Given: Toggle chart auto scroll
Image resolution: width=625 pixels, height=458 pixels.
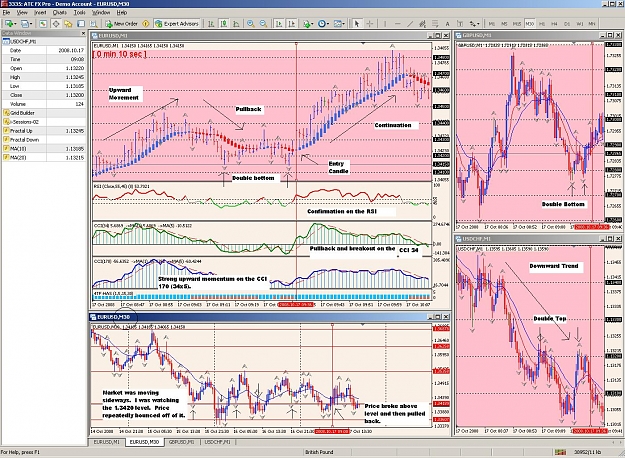Looking at the screenshot, I should [x=279, y=24].
